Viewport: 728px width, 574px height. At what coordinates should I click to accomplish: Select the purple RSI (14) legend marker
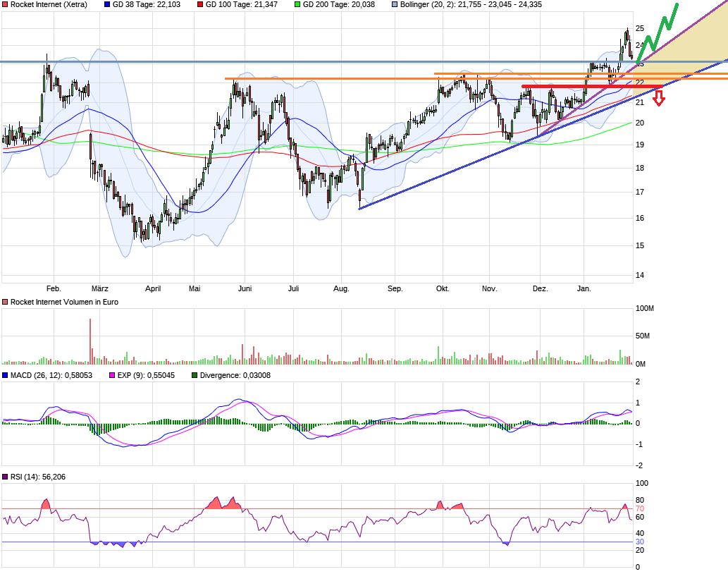coord(6,477)
